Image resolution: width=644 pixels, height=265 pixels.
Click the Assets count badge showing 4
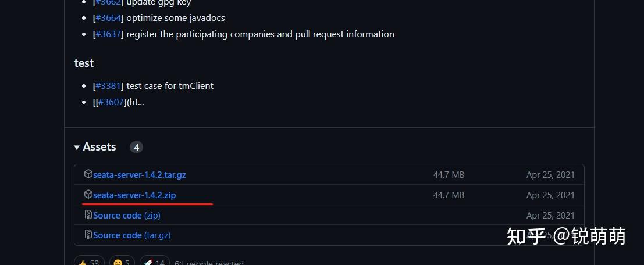click(x=136, y=148)
